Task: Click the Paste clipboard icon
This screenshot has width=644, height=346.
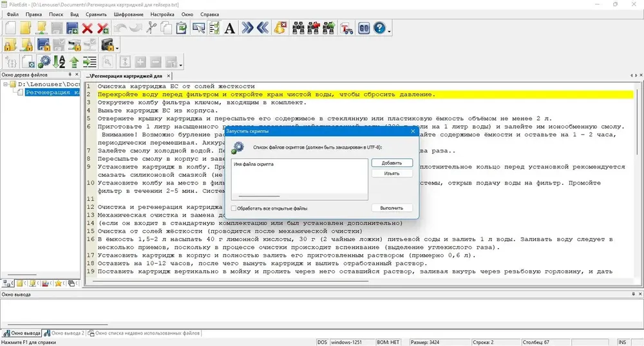Action: tap(181, 28)
